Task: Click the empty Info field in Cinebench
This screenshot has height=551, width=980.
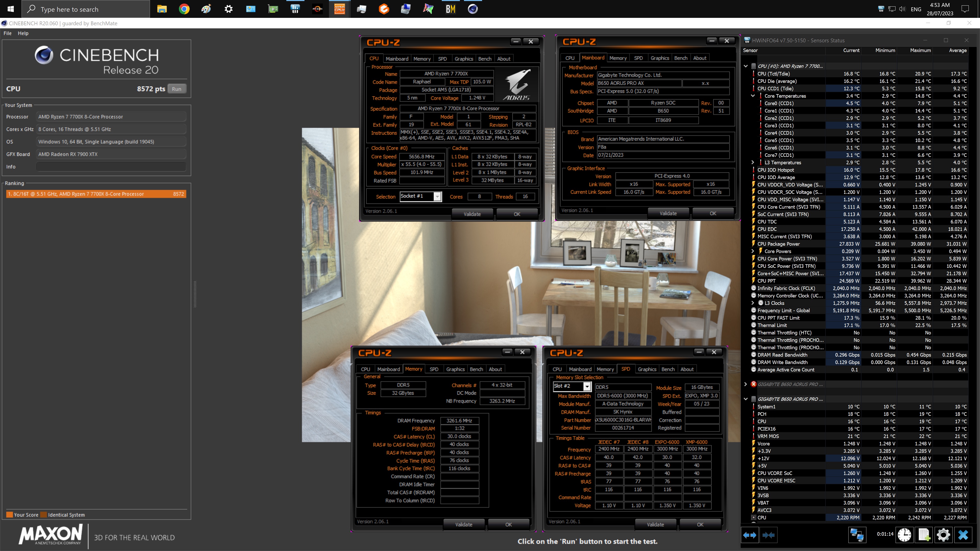Action: [111, 167]
